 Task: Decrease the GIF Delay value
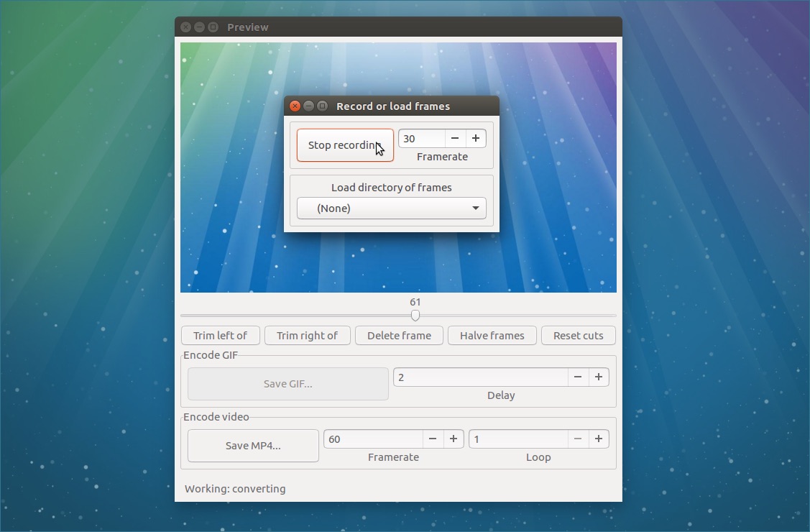point(578,377)
